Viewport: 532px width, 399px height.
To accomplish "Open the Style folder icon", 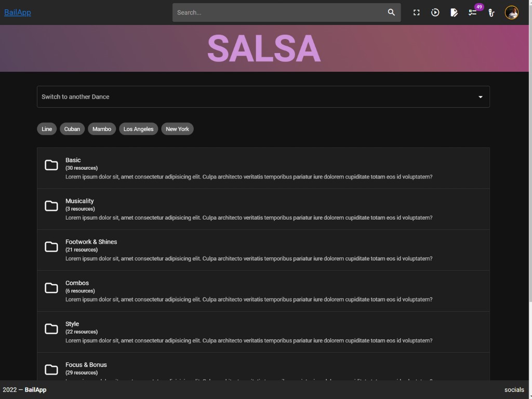I will (x=51, y=329).
